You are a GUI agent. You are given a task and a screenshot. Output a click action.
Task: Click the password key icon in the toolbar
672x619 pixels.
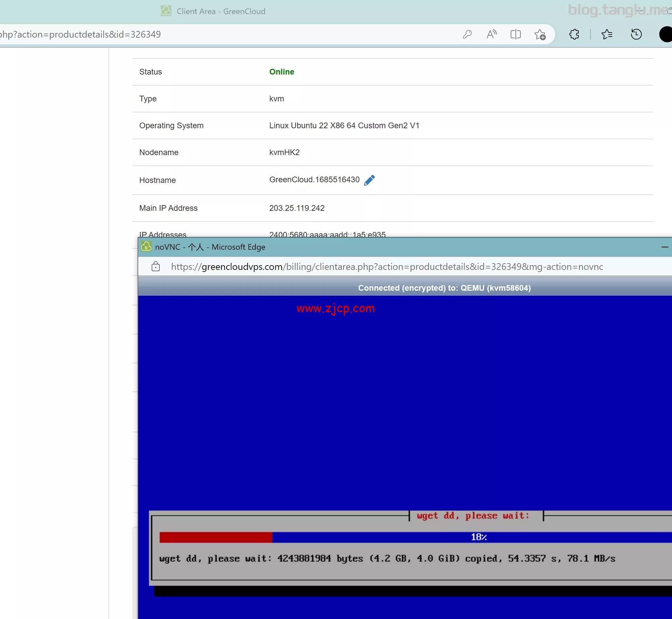click(x=467, y=34)
